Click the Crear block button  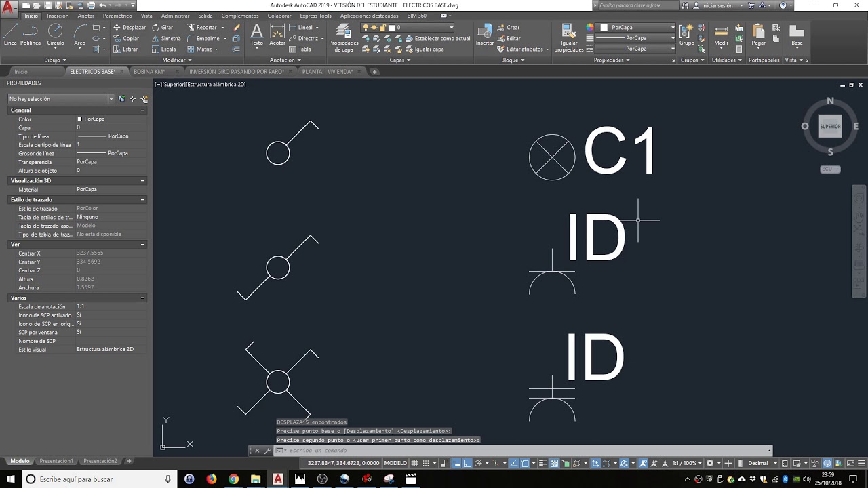[x=509, y=28]
